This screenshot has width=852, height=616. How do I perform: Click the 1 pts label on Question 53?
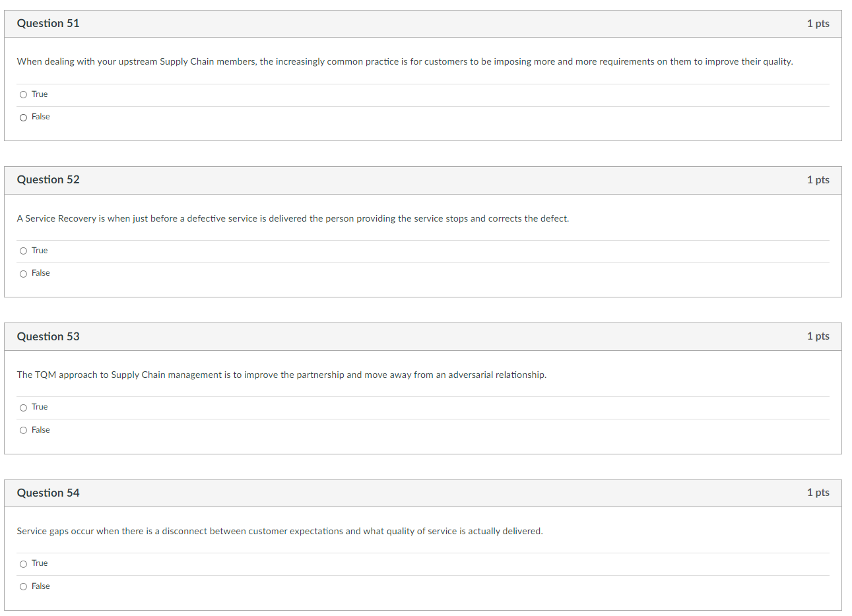[x=818, y=336]
